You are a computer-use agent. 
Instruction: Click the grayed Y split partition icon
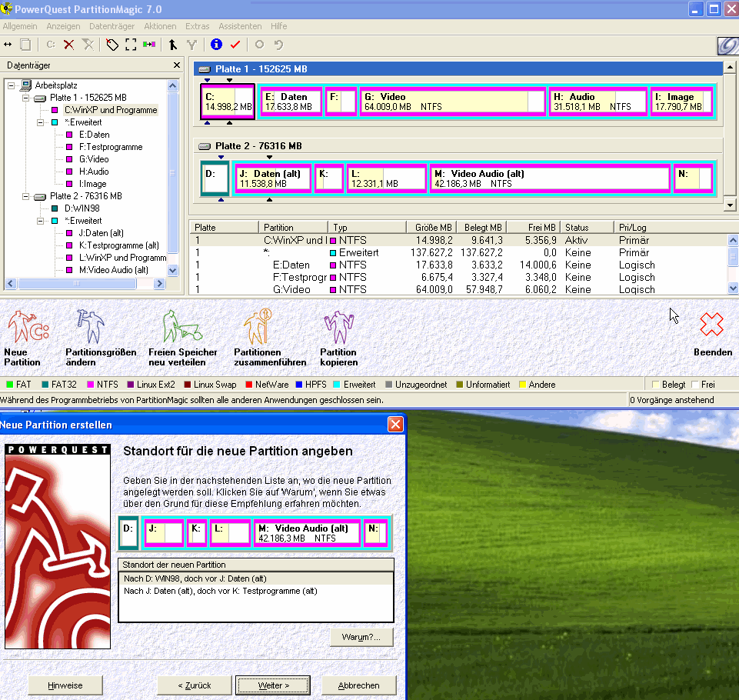point(191,45)
